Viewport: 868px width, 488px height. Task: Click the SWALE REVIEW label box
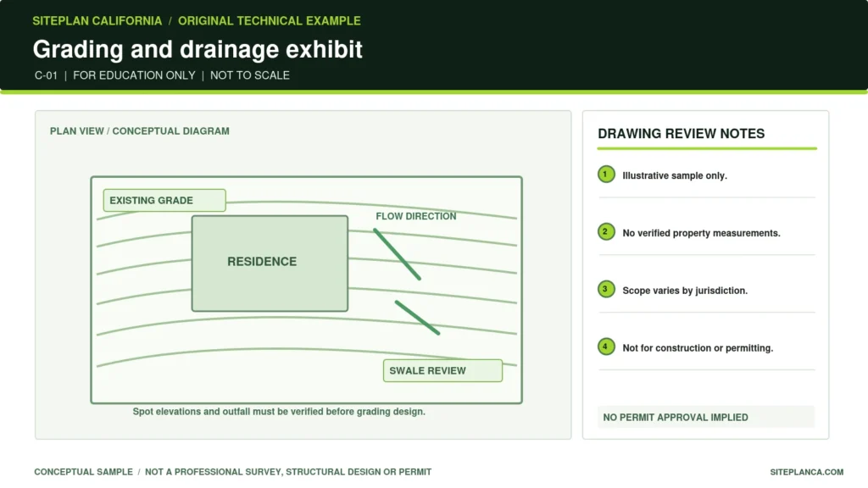[x=442, y=371]
